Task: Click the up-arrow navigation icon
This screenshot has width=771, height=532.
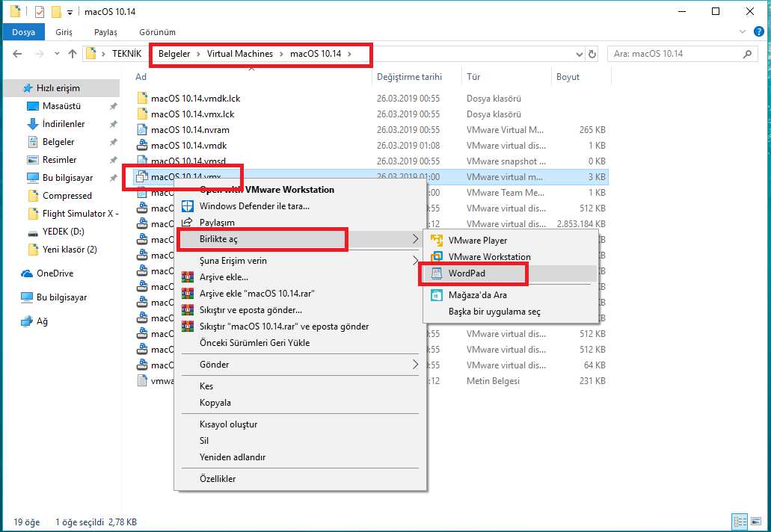Action: click(x=73, y=54)
